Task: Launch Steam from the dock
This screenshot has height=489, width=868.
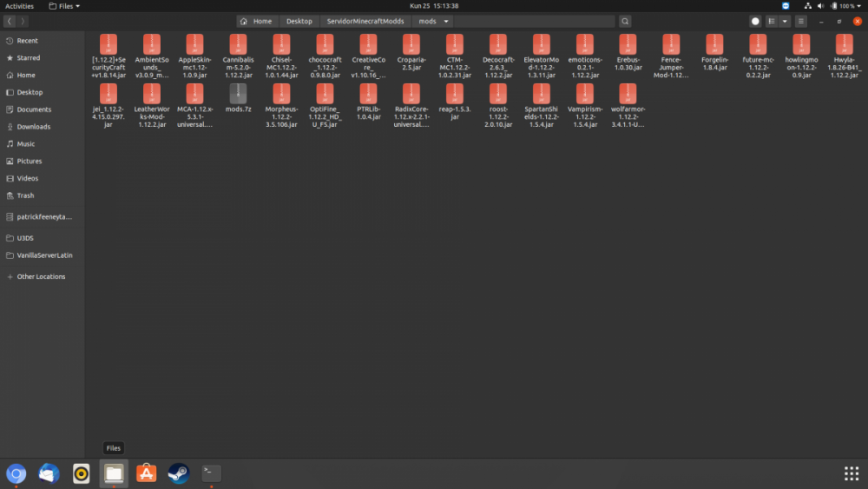Action: tap(179, 473)
